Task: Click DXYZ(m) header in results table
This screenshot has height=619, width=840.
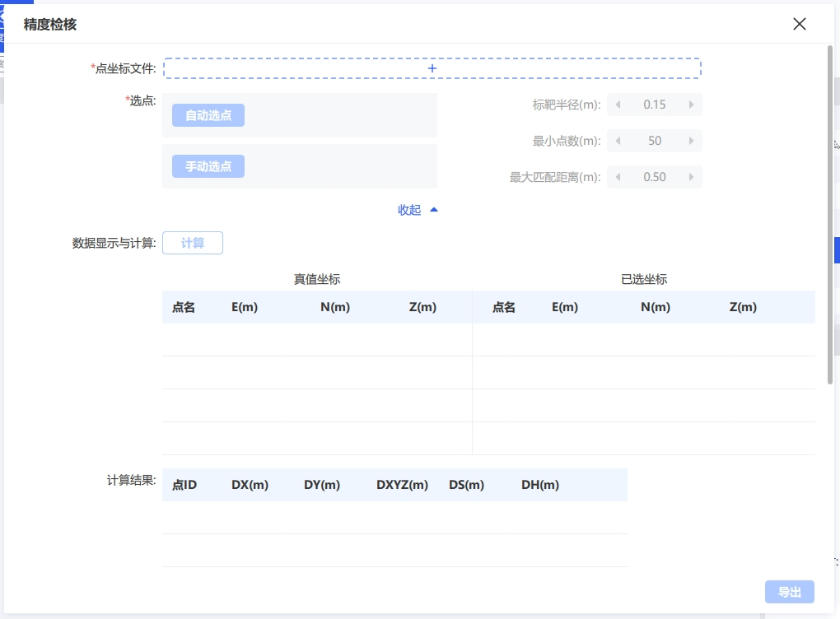Action: click(x=402, y=485)
